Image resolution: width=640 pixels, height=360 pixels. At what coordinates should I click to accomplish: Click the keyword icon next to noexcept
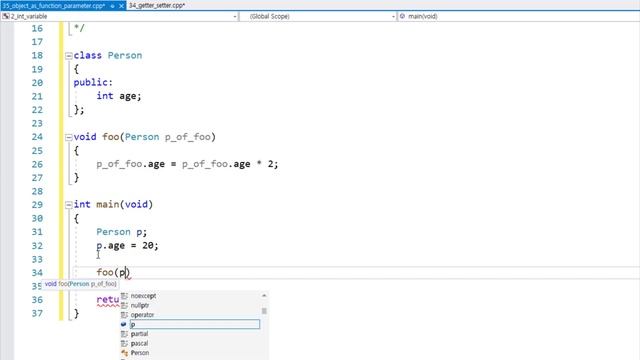coord(124,296)
